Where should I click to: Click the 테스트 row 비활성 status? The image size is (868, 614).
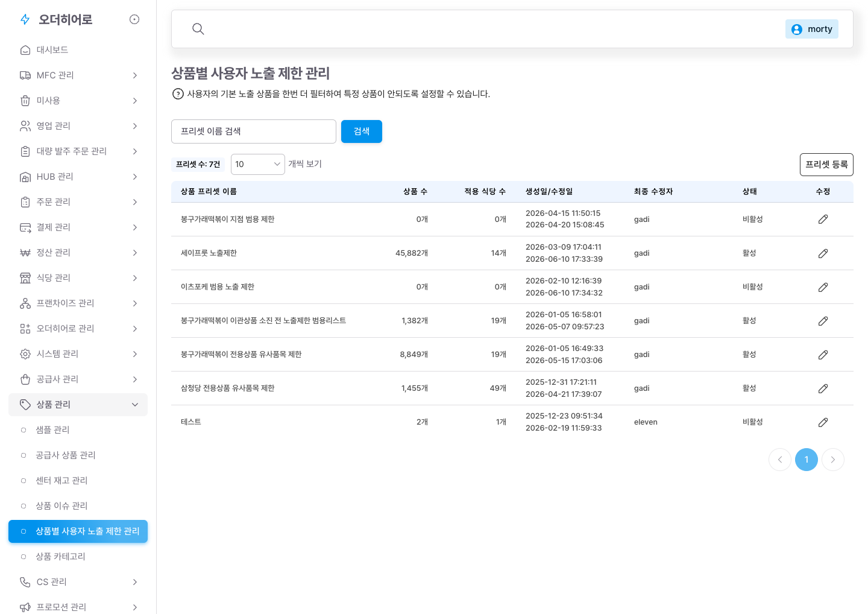(x=753, y=422)
